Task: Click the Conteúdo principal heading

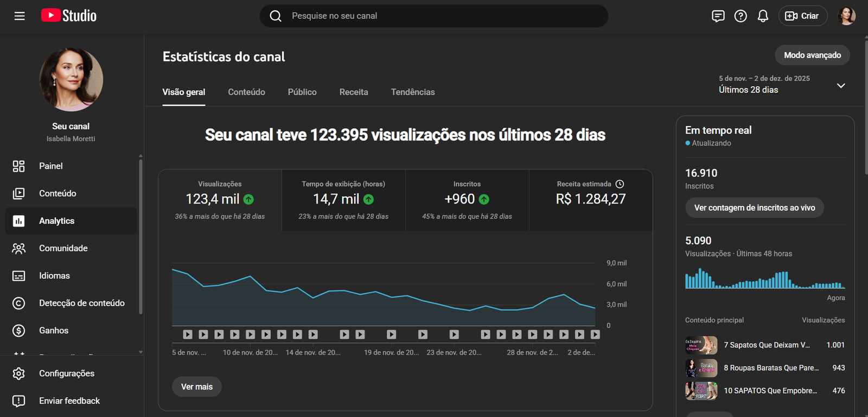Action: click(x=714, y=320)
